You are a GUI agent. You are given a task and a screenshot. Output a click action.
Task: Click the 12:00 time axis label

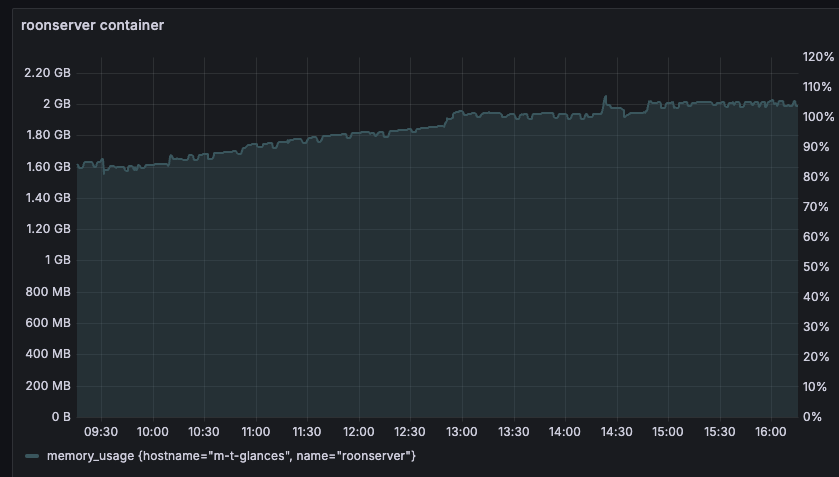358,432
